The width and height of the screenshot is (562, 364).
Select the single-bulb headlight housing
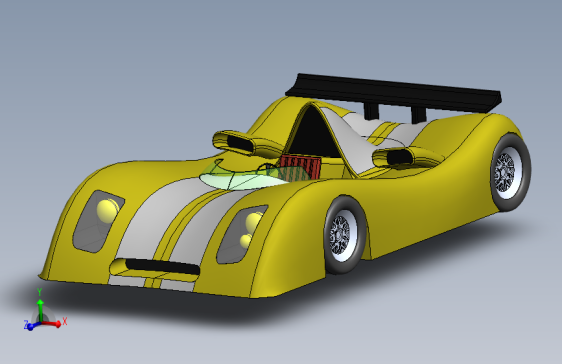pos(98,221)
